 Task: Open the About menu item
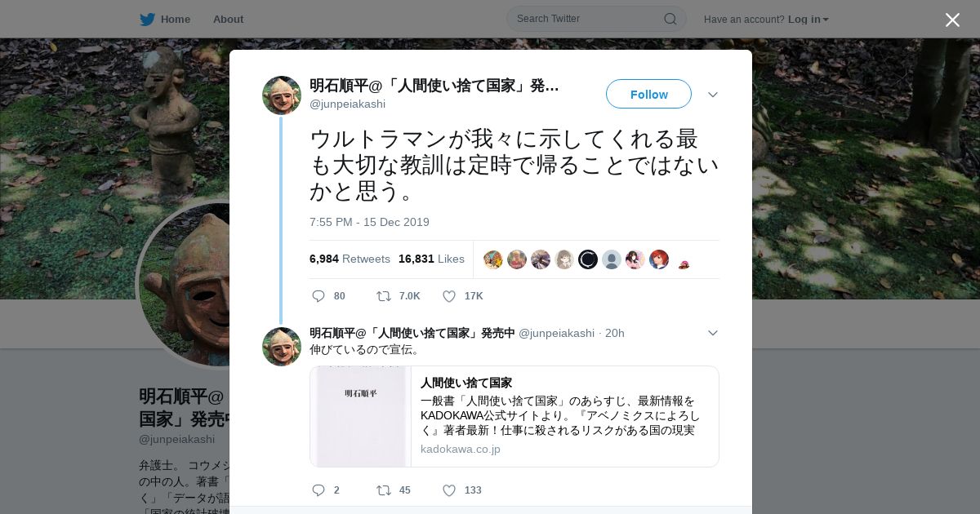[x=228, y=19]
